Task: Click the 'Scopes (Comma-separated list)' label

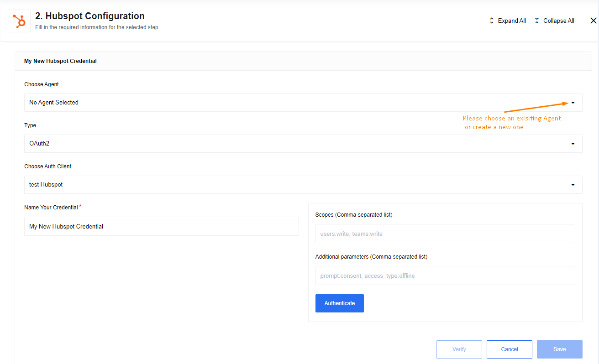Action: 354,215
